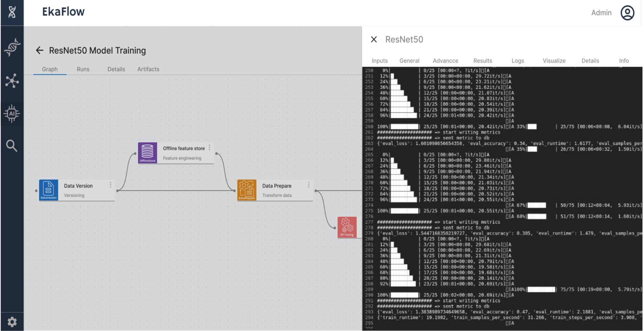Click the Data Version document icon
Screen dimensions: 644x331
click(48, 190)
